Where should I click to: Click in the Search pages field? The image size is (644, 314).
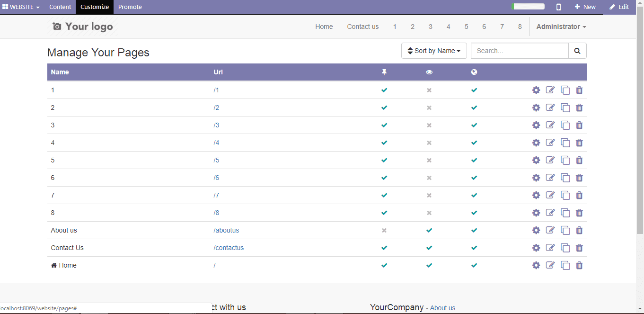click(520, 51)
